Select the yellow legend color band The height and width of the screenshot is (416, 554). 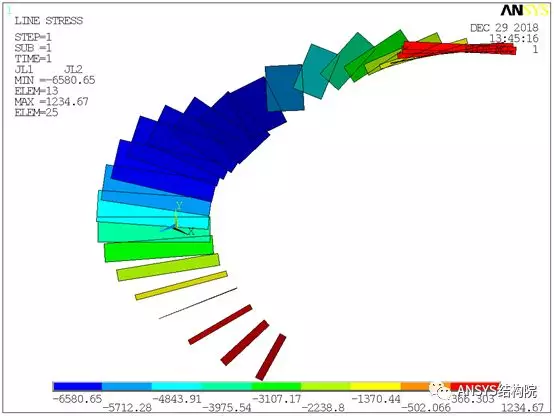point(376,386)
